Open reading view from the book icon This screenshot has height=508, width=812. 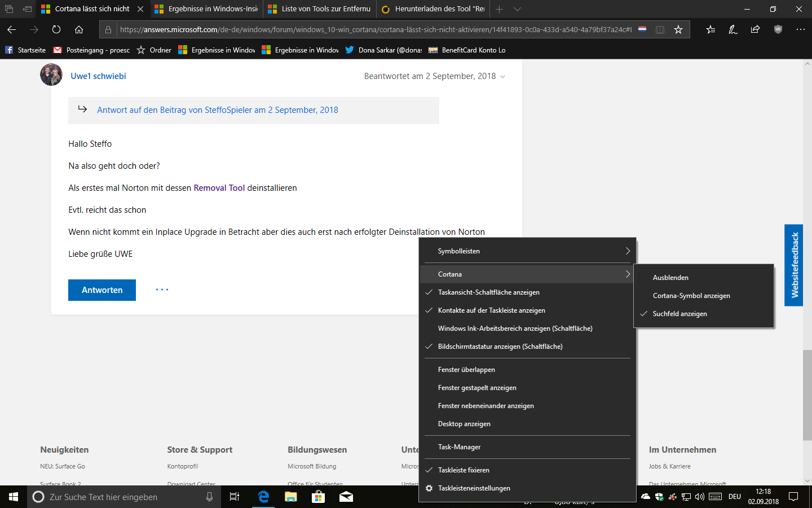tap(660, 29)
